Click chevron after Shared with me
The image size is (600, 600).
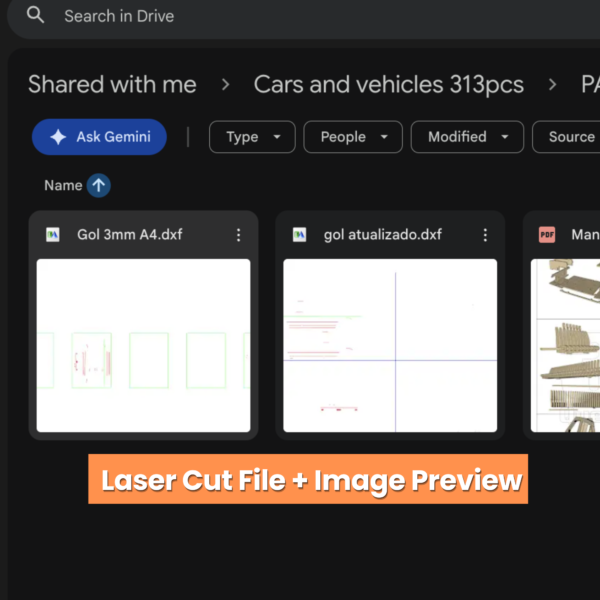click(226, 85)
